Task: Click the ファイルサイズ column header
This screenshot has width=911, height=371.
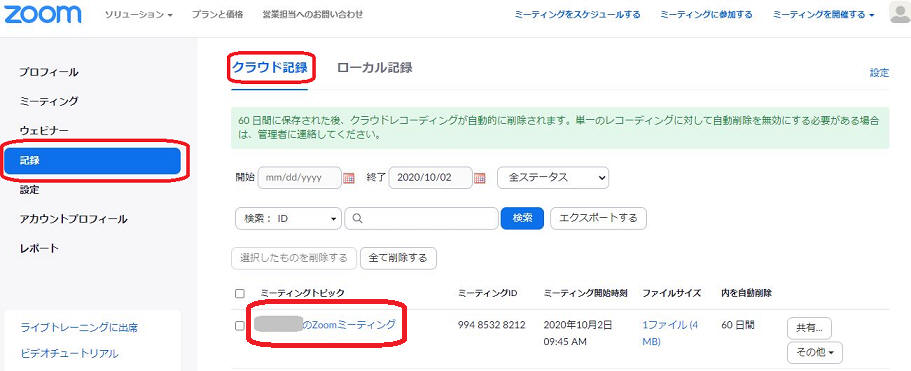Action: click(x=672, y=293)
